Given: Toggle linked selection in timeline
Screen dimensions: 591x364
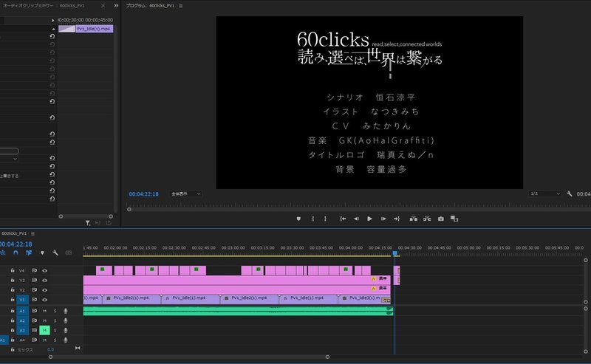Looking at the screenshot, I should 29,253.
